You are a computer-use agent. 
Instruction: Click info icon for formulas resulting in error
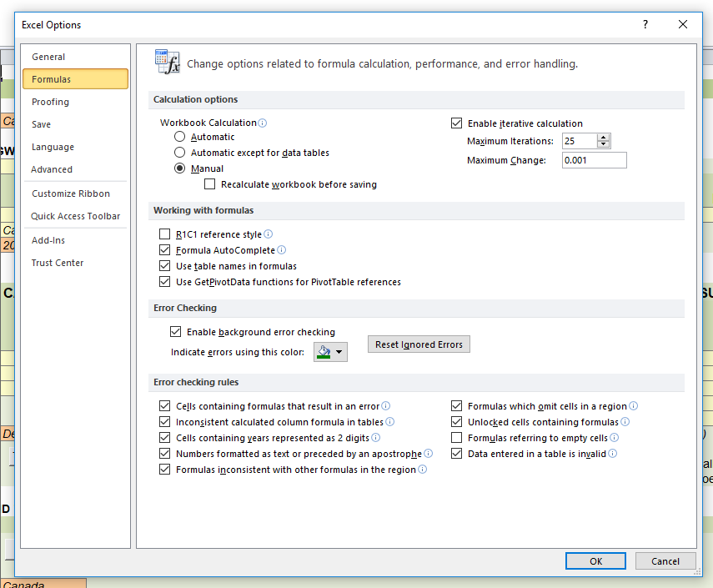(x=385, y=406)
